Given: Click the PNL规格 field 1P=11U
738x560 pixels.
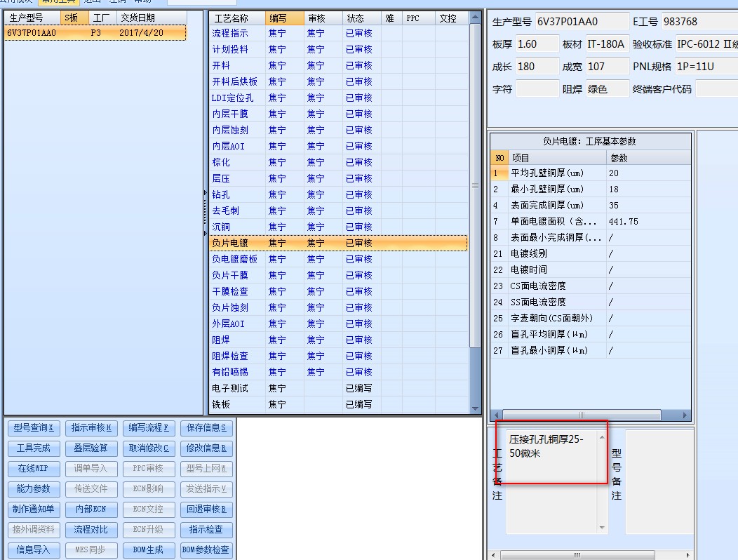Looking at the screenshot, I should coord(706,67).
